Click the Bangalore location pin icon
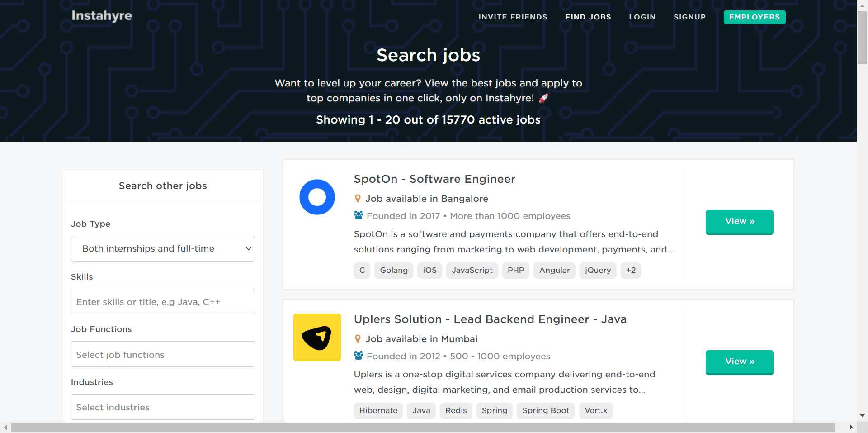 point(358,199)
